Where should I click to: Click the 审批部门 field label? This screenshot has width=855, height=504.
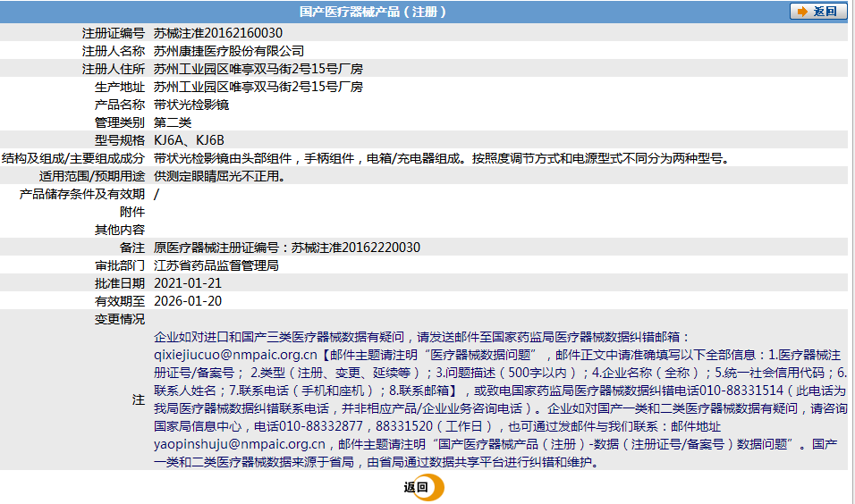click(120, 265)
